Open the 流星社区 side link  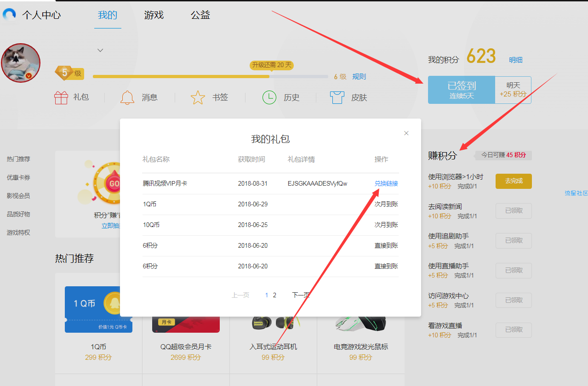576,193
